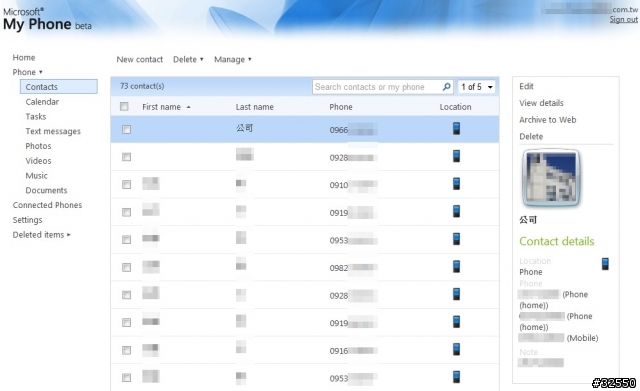
Task: Check the box for the 0916 contact
Action: click(127, 350)
